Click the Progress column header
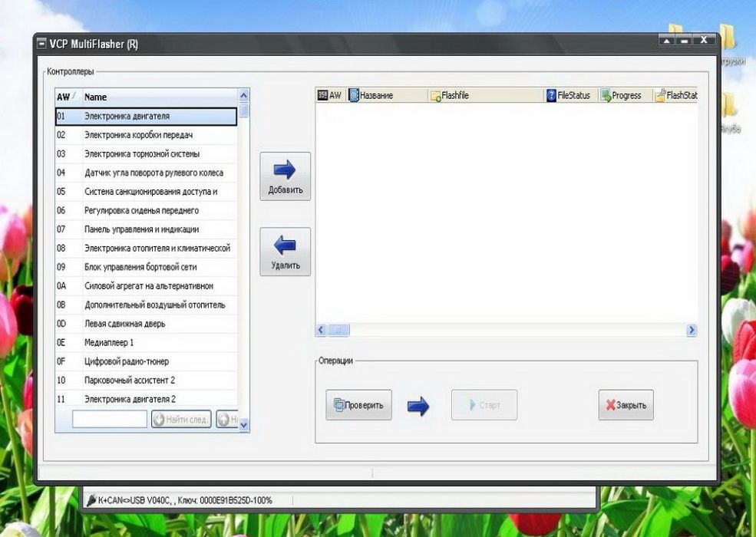 pyautogui.click(x=626, y=95)
